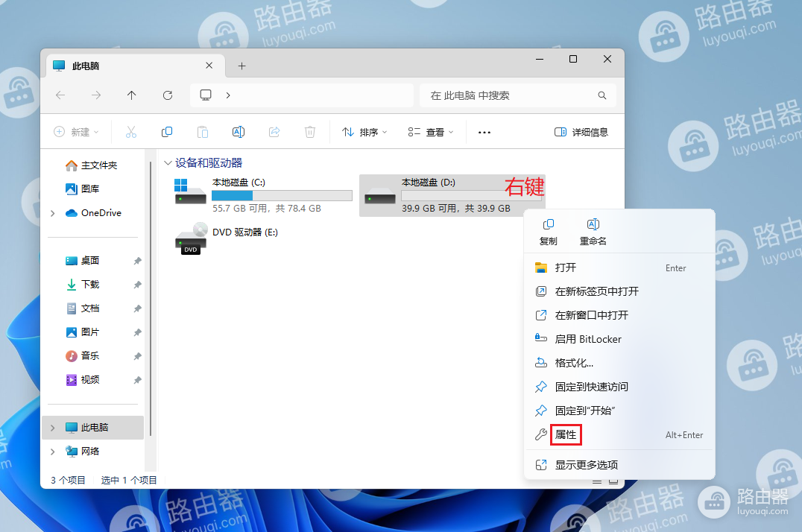Click the PC icon in address bar
The image size is (802, 532).
(x=206, y=95)
